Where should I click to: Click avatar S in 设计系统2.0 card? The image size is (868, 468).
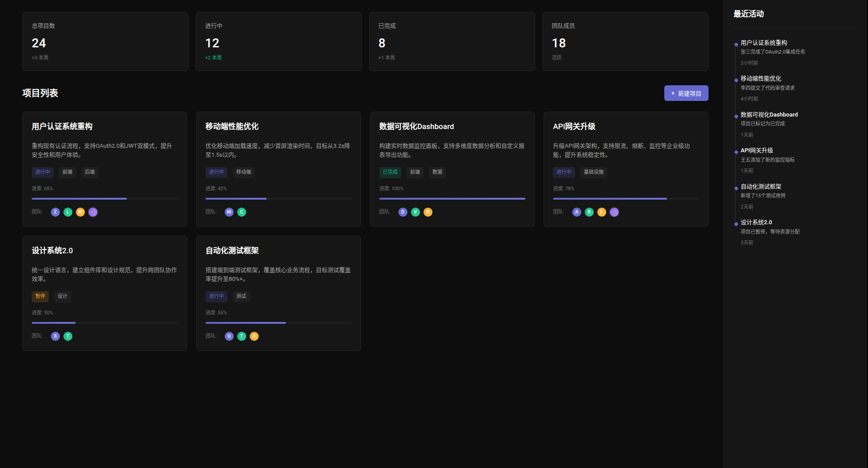55,336
